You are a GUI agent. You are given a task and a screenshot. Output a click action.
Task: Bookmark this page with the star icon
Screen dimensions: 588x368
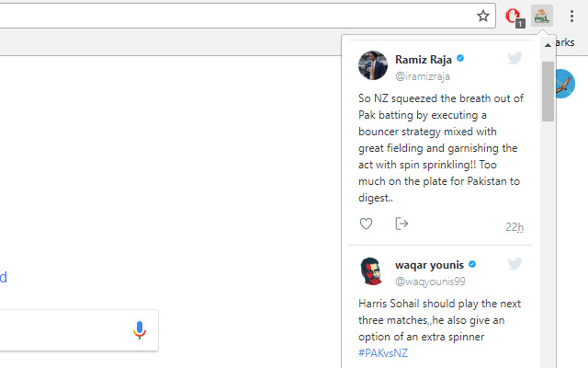point(483,16)
